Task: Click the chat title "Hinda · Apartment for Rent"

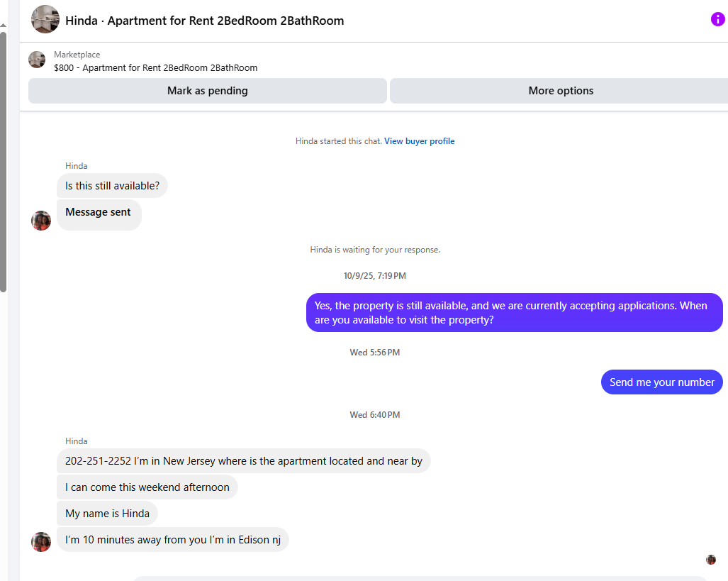Action: point(204,21)
